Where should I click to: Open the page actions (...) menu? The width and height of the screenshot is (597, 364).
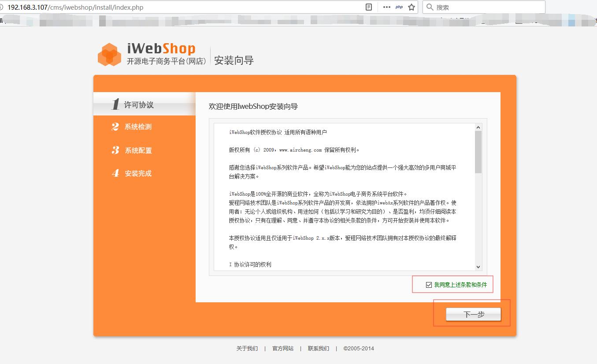[386, 7]
